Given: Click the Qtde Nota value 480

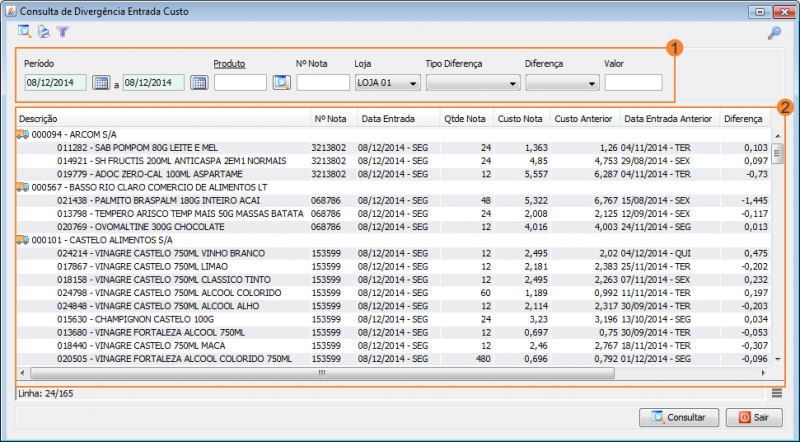Looking at the screenshot, I should click(x=482, y=359).
